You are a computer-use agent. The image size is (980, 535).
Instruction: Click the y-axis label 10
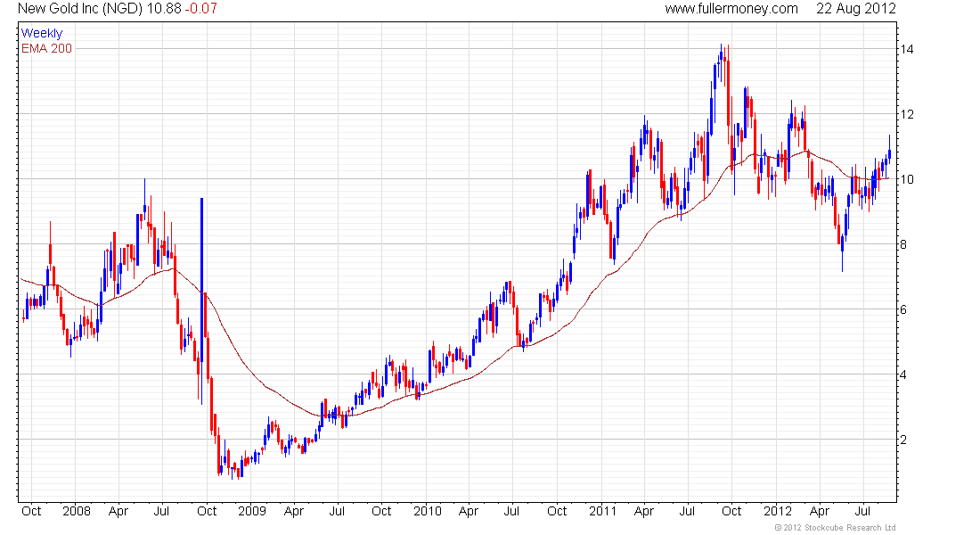tap(906, 179)
